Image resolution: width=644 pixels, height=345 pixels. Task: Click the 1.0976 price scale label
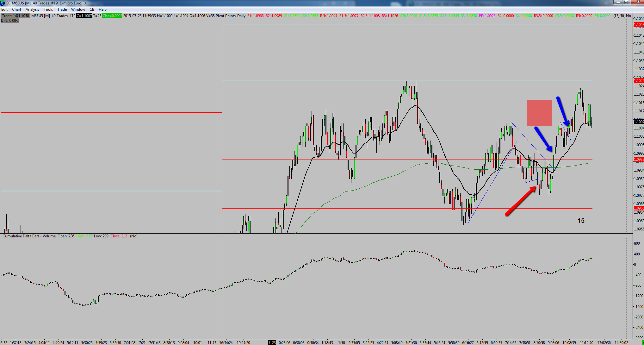[x=639, y=187]
